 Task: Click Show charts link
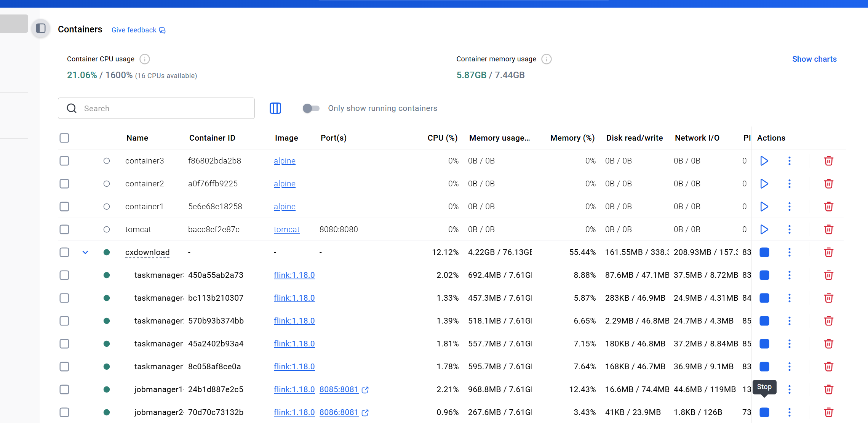pyautogui.click(x=814, y=59)
